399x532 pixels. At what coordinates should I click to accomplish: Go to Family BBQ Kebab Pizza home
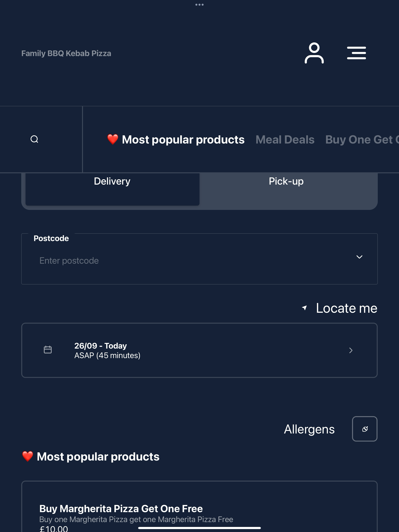[x=66, y=53]
